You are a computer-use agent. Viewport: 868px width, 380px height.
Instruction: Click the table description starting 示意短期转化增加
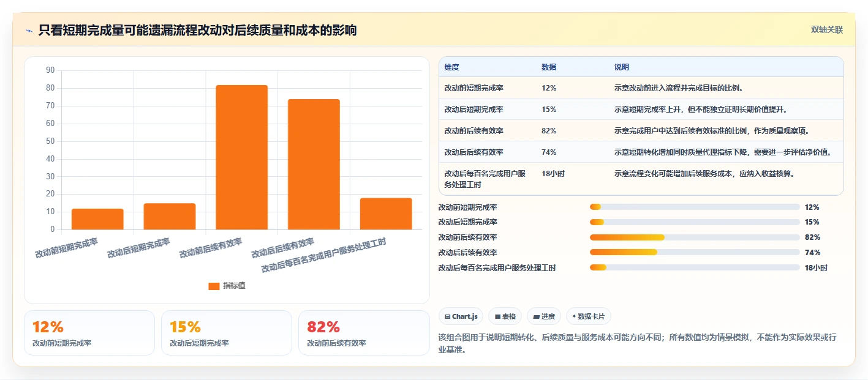tap(722, 152)
